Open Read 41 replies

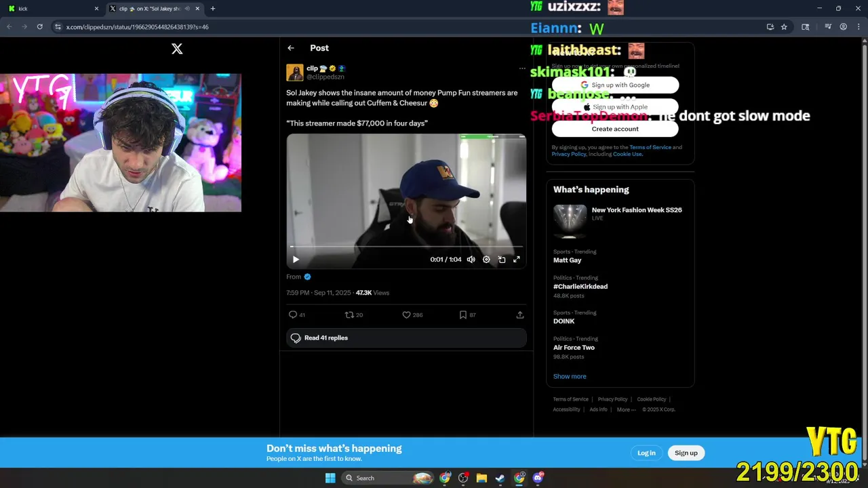pyautogui.click(x=406, y=338)
